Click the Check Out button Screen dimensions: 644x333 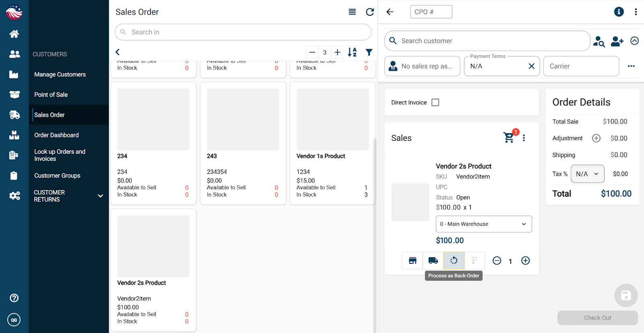tap(598, 318)
